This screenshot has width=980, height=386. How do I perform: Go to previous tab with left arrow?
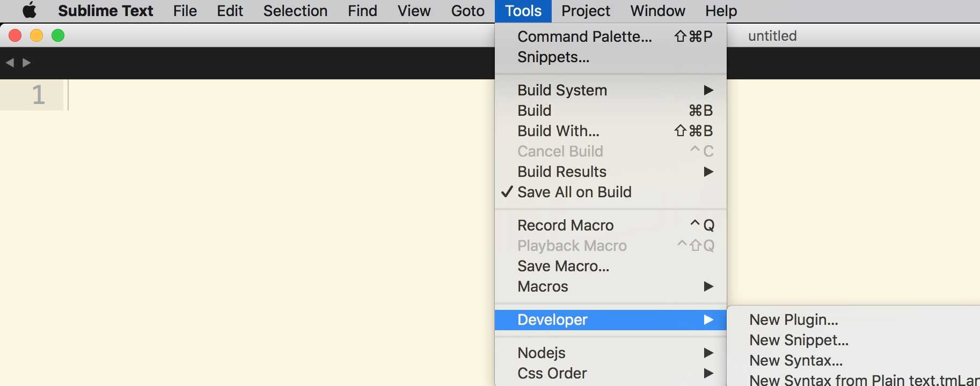tap(10, 63)
